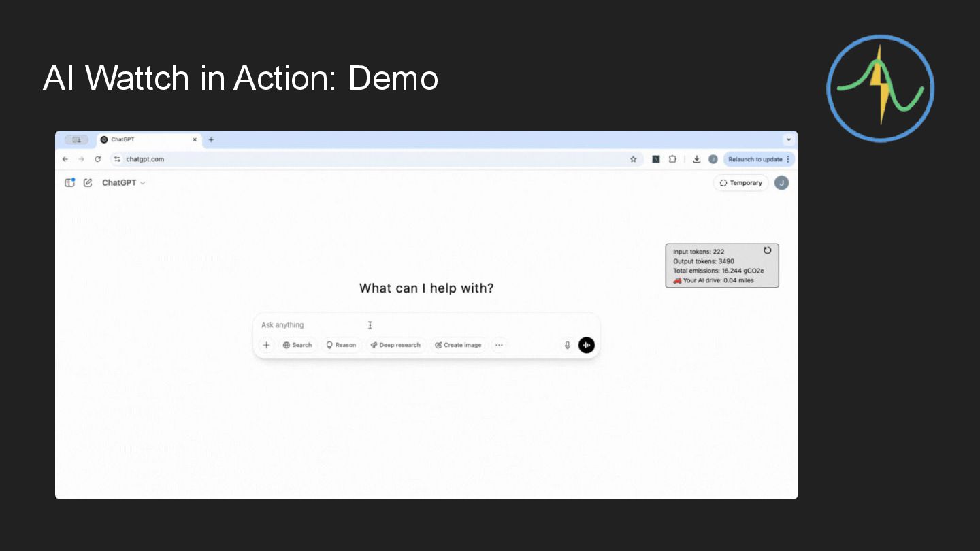Open a new browser tab with plus

click(x=211, y=139)
